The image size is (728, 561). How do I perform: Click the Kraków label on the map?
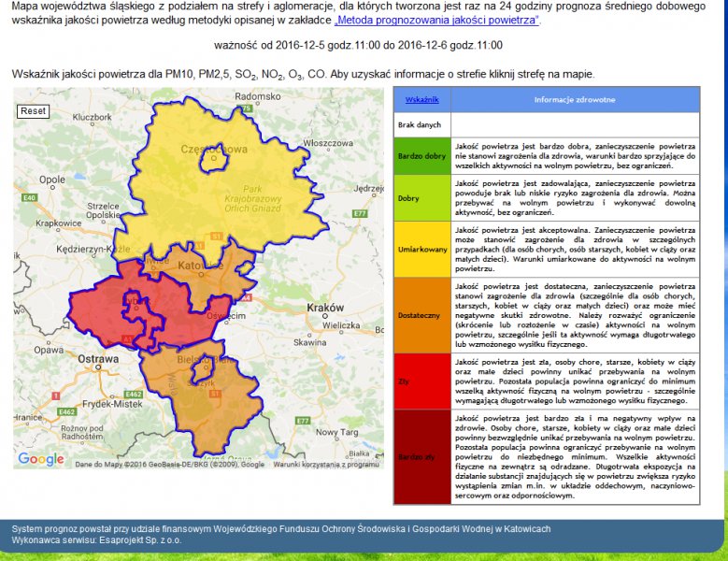tap(325, 308)
